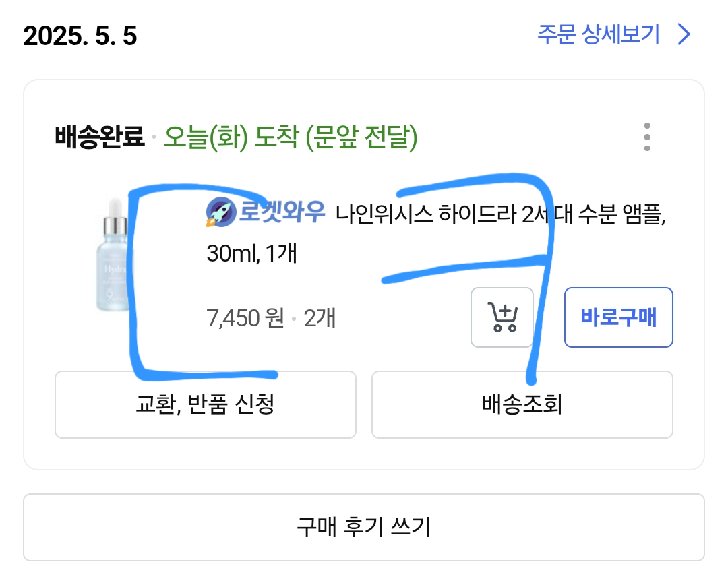The width and height of the screenshot is (728, 581).
Task: Tap the rocket icon of the 로켓와우 badge
Action: (x=219, y=213)
